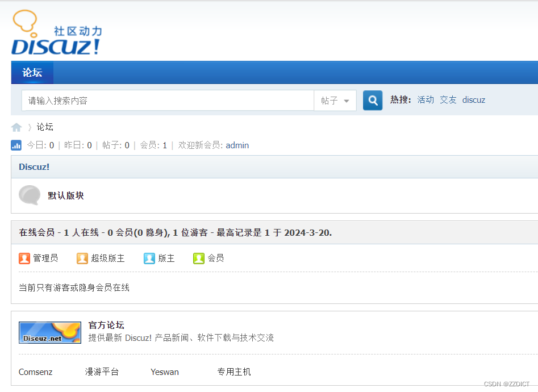Click the 昨日: 0 statistic text
This screenshot has width=538, height=392.
(78, 145)
